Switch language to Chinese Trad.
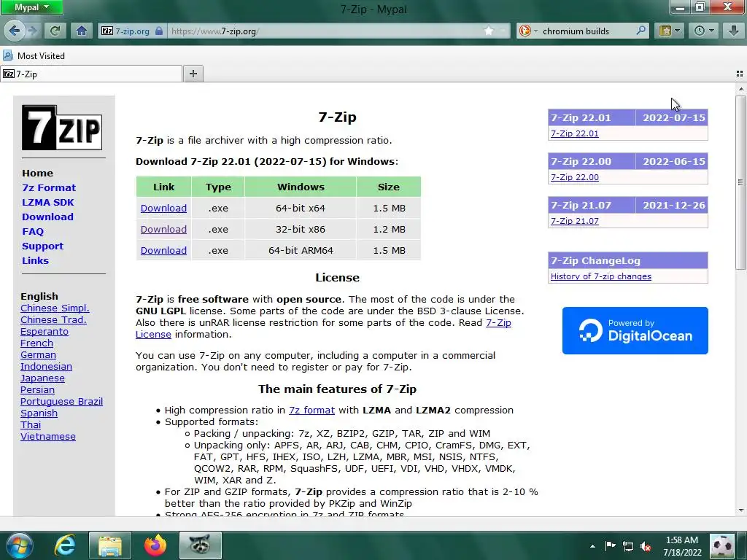The image size is (747, 560). [x=53, y=320]
